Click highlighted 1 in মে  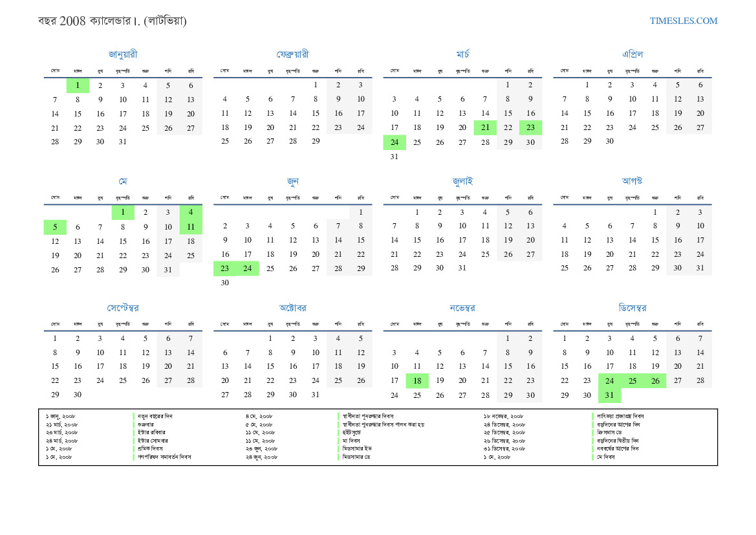[x=123, y=212]
